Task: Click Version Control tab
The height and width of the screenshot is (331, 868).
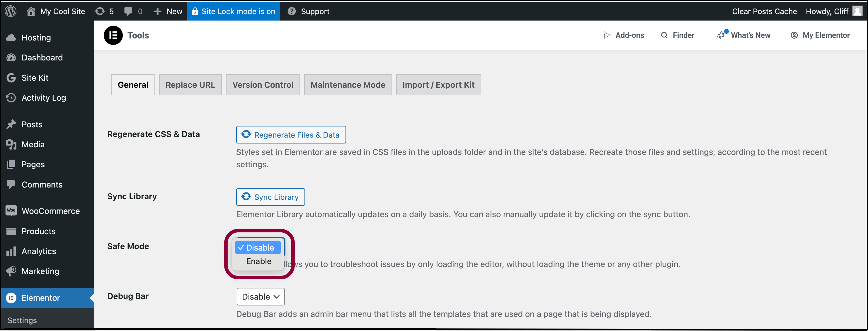Action: pos(263,84)
